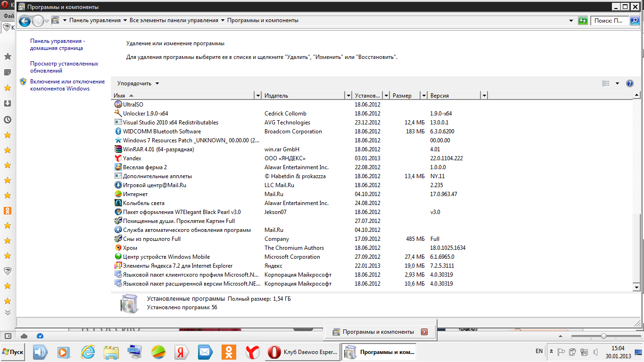This screenshot has width=644, height=362.
Task: Click the UltraISO disc icon in list
Action: [118, 105]
